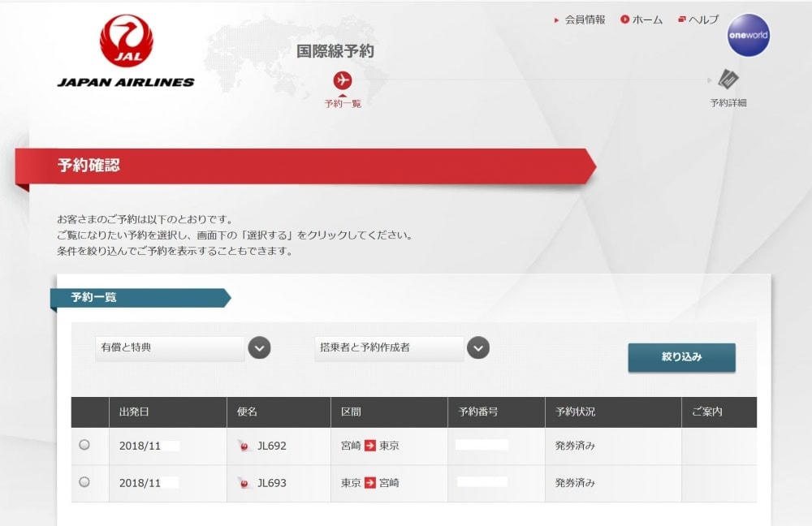Select the radio button for flight JL692
Viewport: 812px width, 526px height.
coord(84,445)
